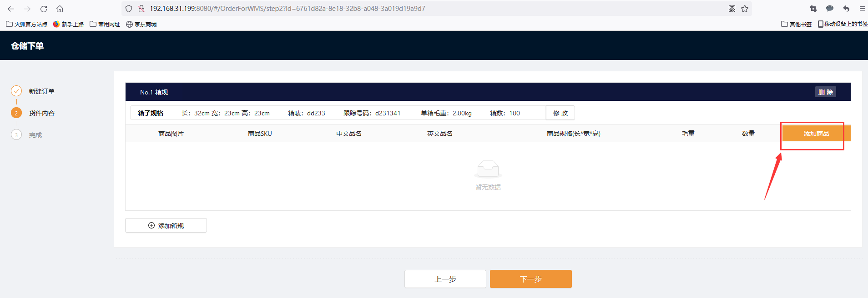The height and width of the screenshot is (298, 868).
Task: Open the 火狐官方站点 bookmark folder
Action: click(x=27, y=24)
